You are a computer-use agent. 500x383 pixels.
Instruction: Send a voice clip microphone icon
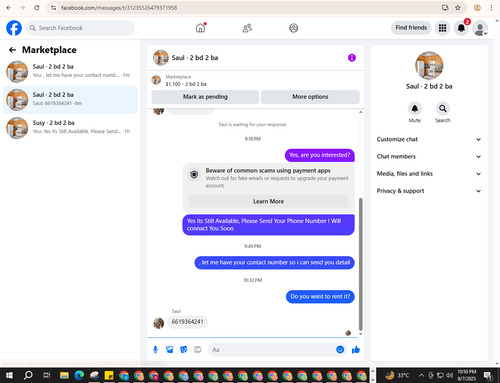(155, 349)
